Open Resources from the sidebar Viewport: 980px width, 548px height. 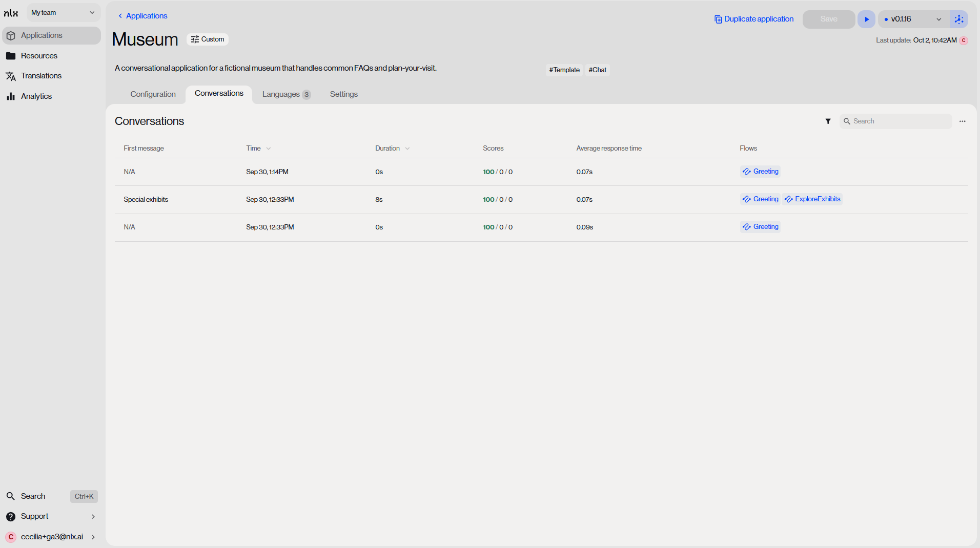(x=39, y=56)
